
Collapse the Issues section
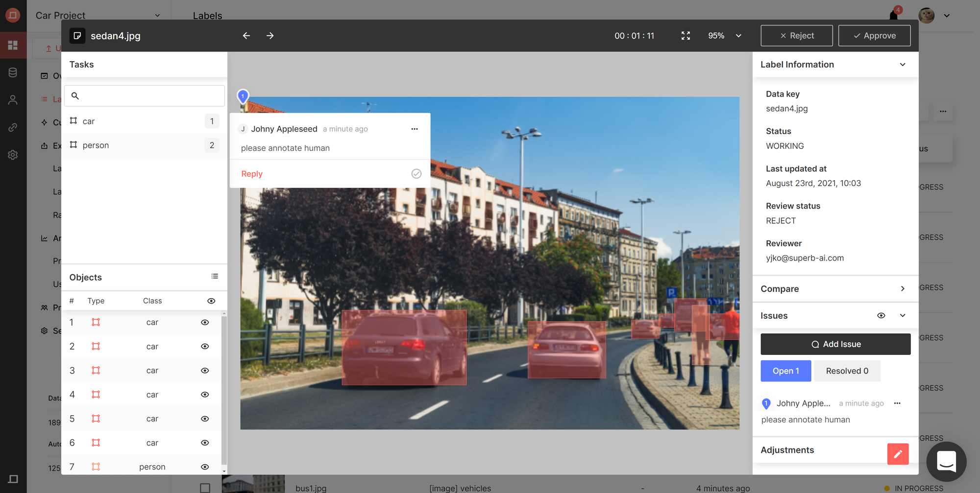coord(903,316)
